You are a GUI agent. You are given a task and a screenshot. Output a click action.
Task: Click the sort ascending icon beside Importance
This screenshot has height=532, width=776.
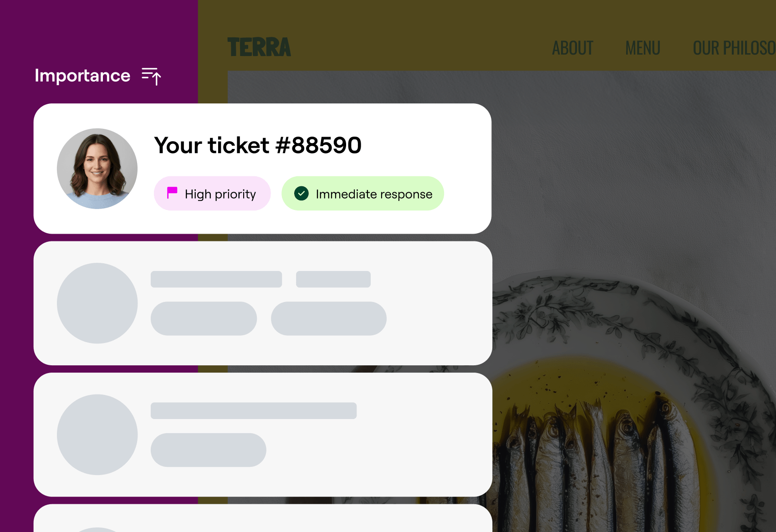[151, 76]
